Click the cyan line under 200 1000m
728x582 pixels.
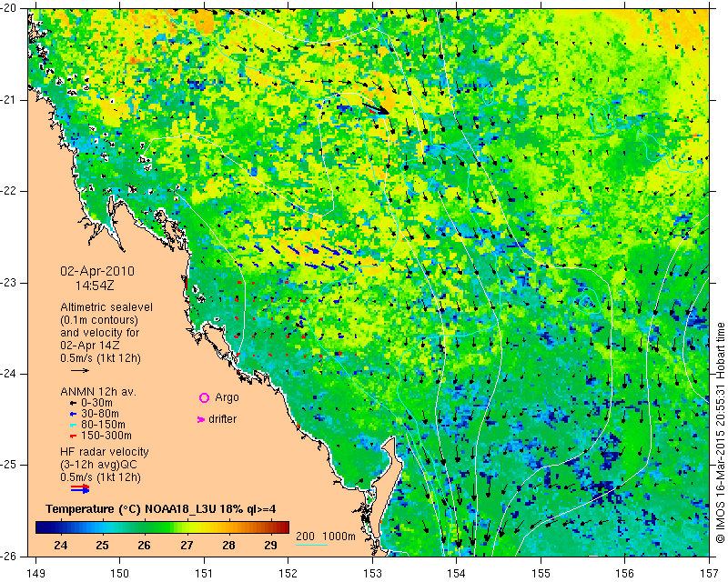tap(311, 545)
